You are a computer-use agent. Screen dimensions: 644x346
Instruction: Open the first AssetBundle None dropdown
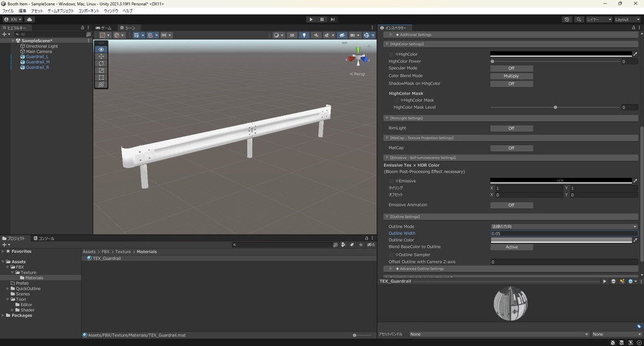[499, 334]
